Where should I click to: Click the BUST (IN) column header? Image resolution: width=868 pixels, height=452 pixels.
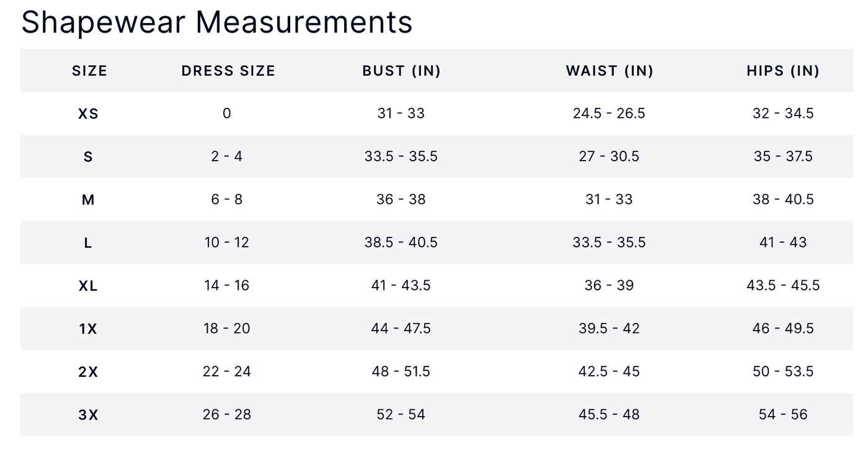(401, 71)
